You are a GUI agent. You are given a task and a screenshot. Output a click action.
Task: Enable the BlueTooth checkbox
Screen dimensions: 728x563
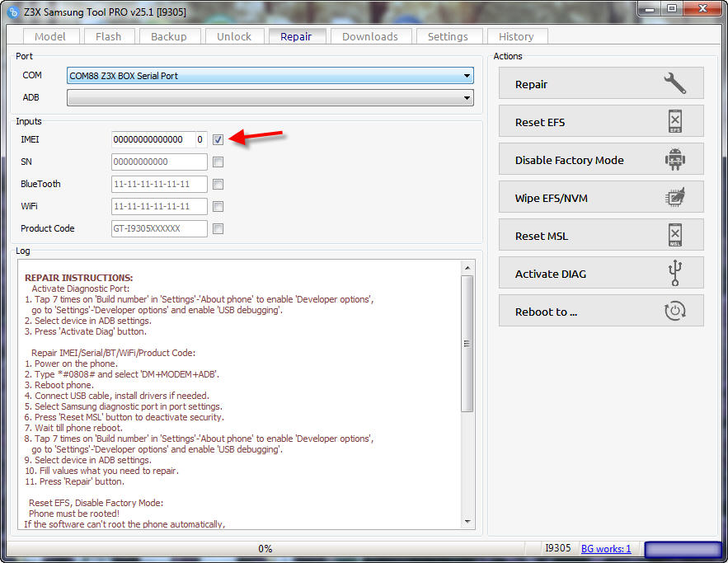click(x=218, y=184)
